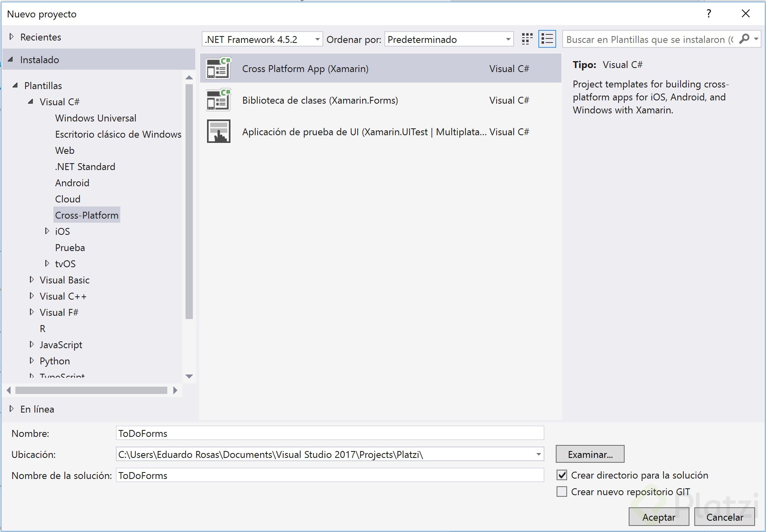This screenshot has width=766, height=532.
Task: Switch to small icons view mode
Action: (527, 39)
